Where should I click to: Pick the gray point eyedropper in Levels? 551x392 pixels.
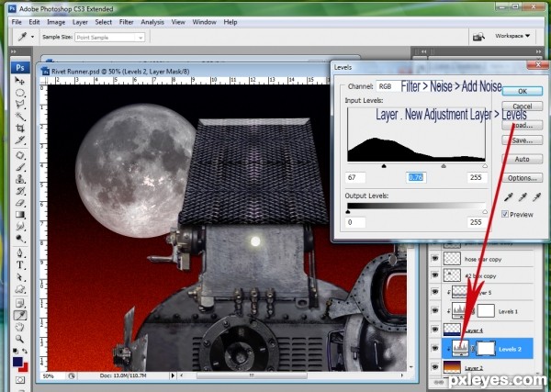(x=523, y=197)
